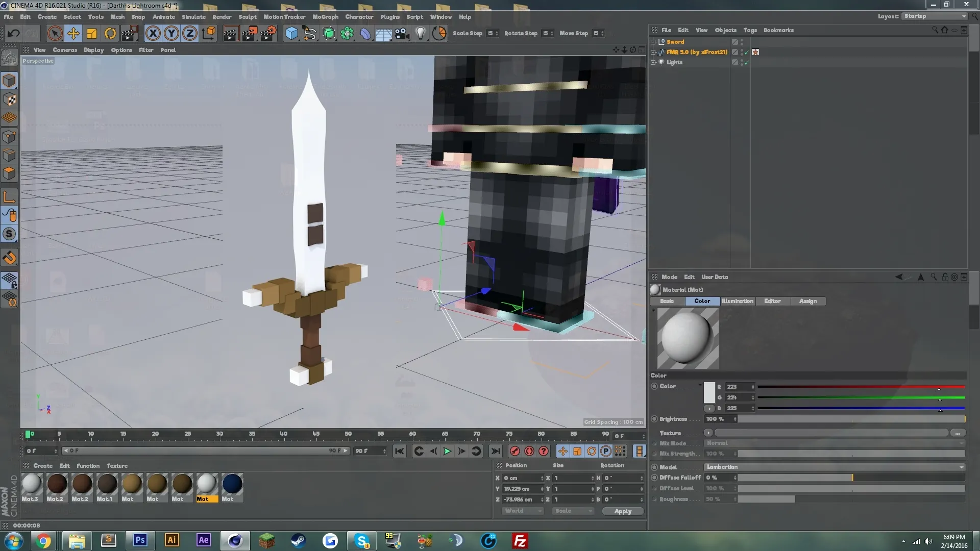Open the Bookmarks menu in Object Manager
This screenshot has height=551, width=980.
pyautogui.click(x=778, y=30)
